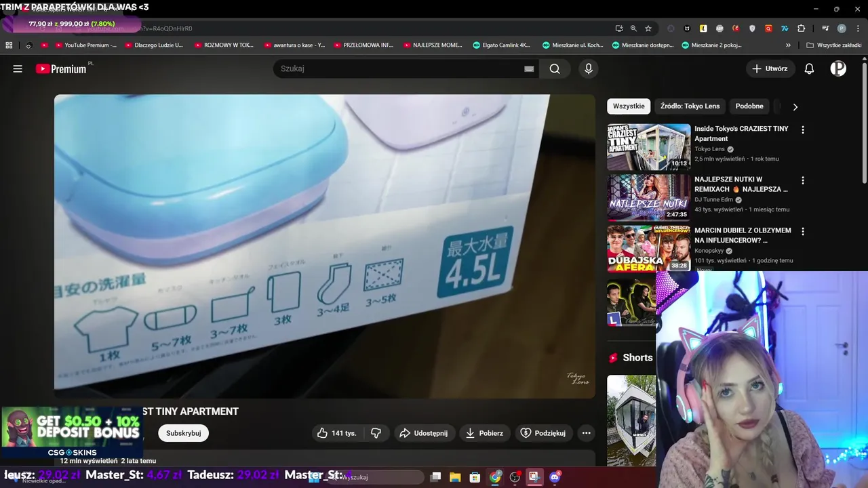The height and width of the screenshot is (488, 868).
Task: Open Chrome three-dot menu
Action: (857, 28)
